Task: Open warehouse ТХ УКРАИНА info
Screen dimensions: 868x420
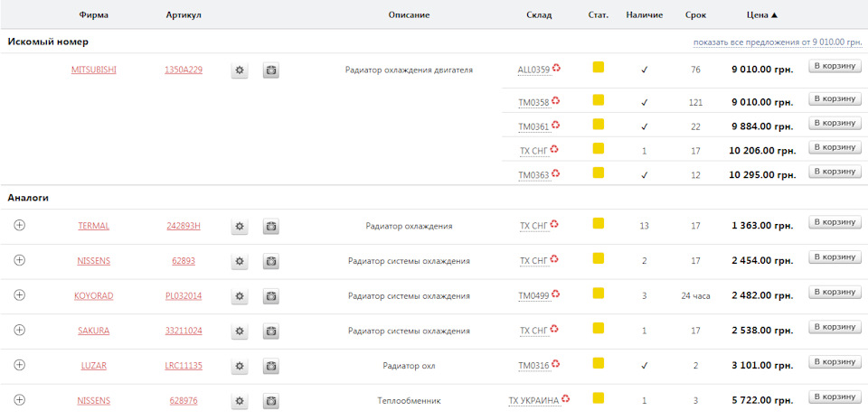Action: click(534, 401)
